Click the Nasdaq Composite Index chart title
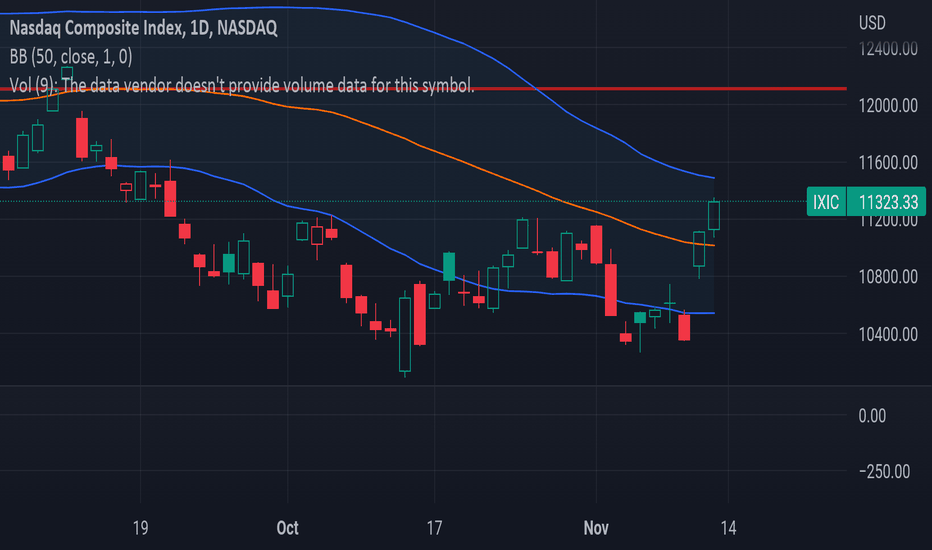Viewport: 932px width, 550px height. click(143, 28)
